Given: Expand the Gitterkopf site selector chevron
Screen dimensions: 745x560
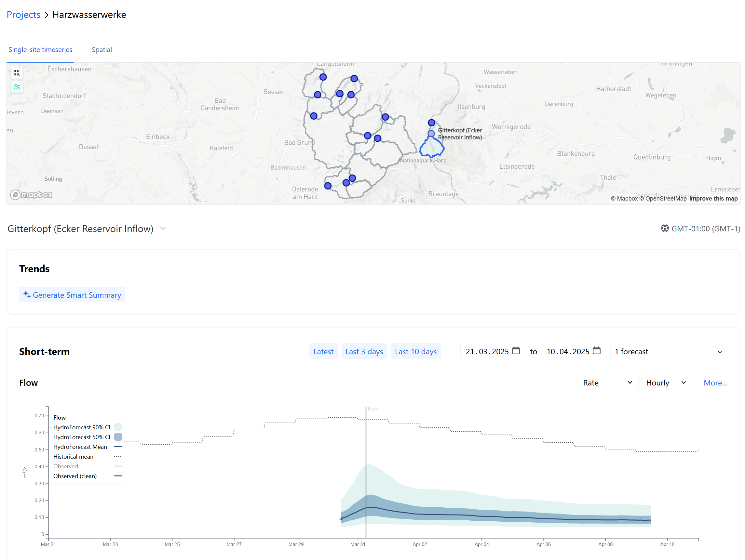Looking at the screenshot, I should click(163, 228).
